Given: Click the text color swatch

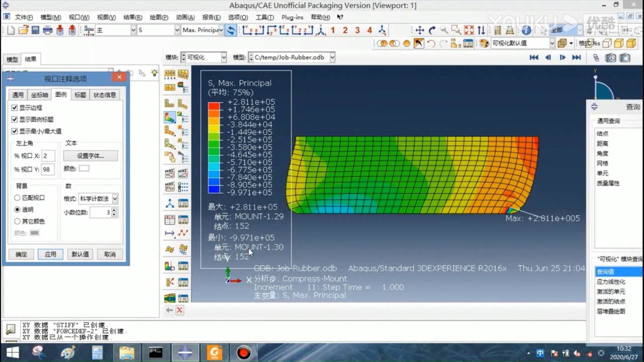Looking at the screenshot, I should pyautogui.click(x=84, y=168).
